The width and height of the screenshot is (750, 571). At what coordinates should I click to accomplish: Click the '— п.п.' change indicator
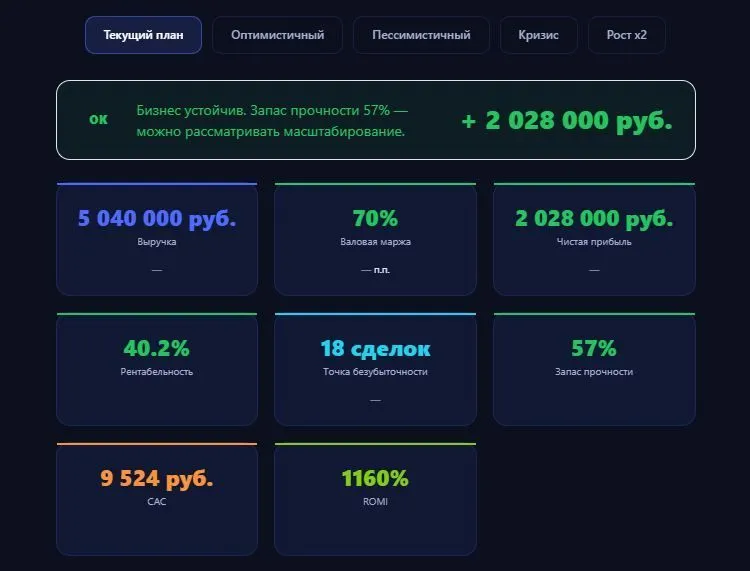coord(375,270)
